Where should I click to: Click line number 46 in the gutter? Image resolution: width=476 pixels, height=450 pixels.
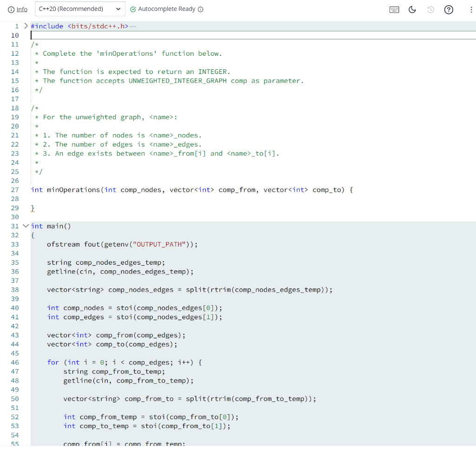click(15, 362)
